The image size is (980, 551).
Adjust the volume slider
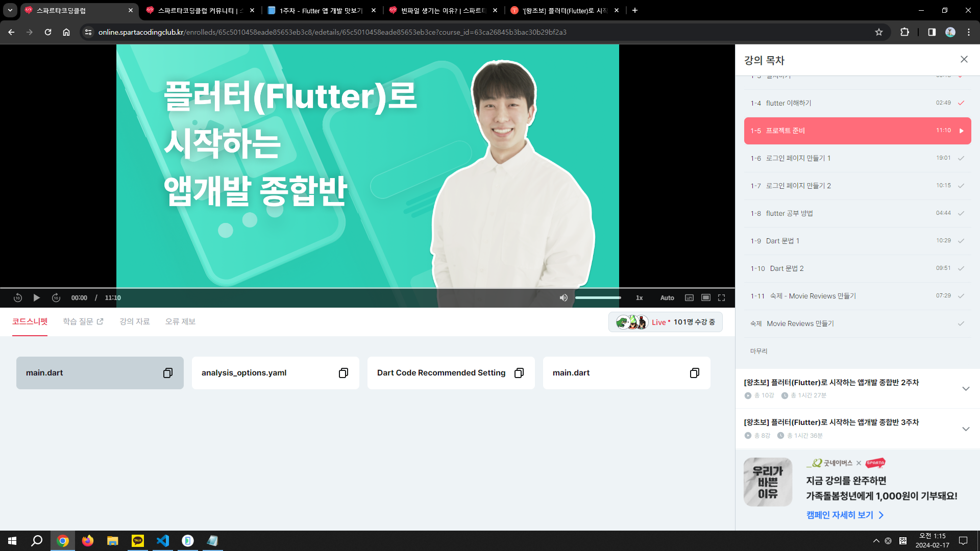pos(598,297)
